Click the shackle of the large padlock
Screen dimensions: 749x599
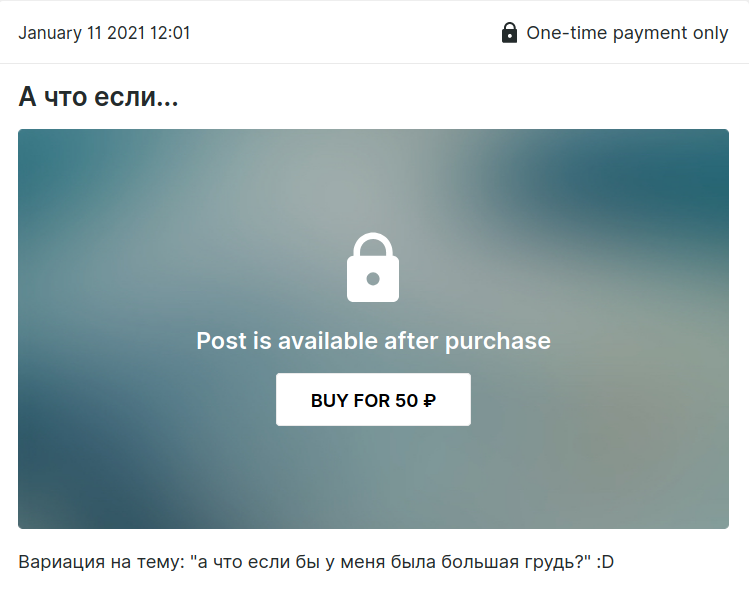tap(373, 245)
